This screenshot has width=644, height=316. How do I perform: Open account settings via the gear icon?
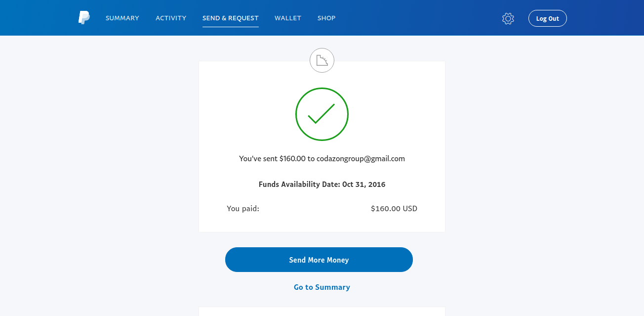508,19
